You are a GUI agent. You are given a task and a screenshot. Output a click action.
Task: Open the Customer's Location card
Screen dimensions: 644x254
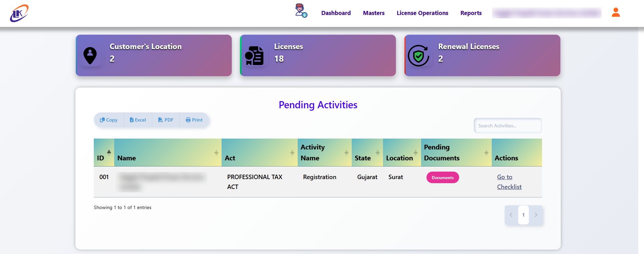[x=154, y=55]
